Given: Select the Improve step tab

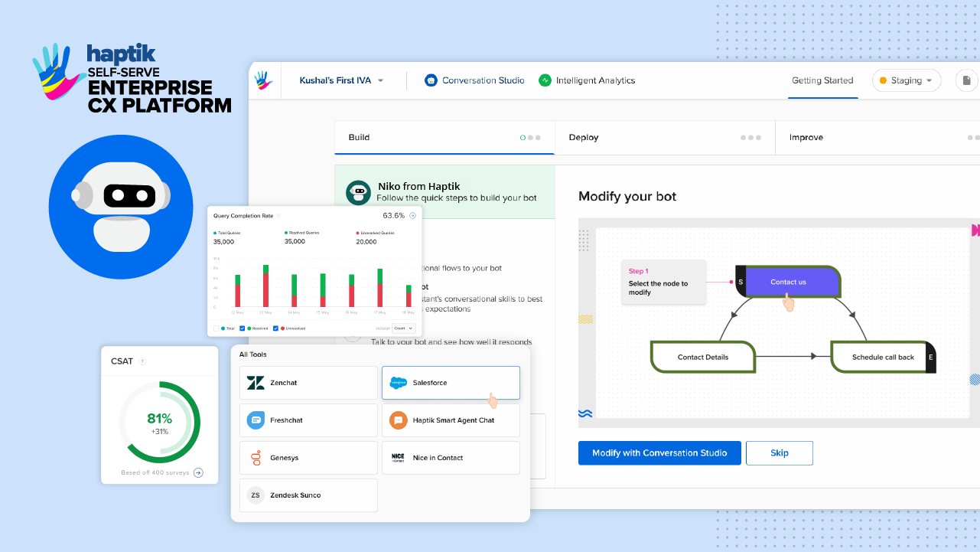Looking at the screenshot, I should (x=877, y=138).
